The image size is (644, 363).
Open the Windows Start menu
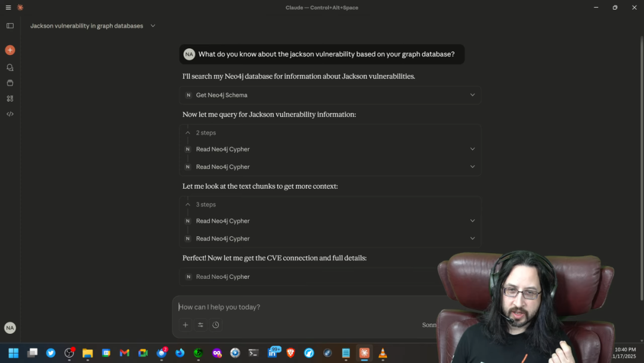[14, 353]
